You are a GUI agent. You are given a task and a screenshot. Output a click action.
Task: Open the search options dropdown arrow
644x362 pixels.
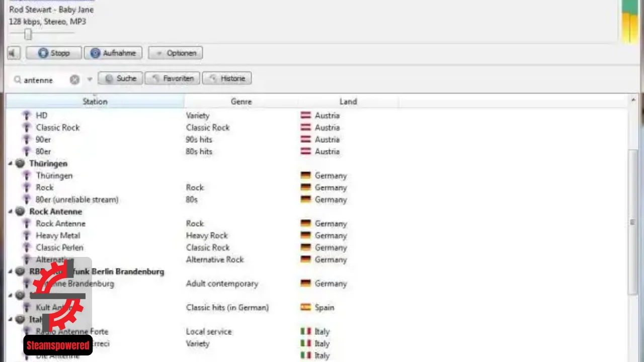[x=90, y=79]
